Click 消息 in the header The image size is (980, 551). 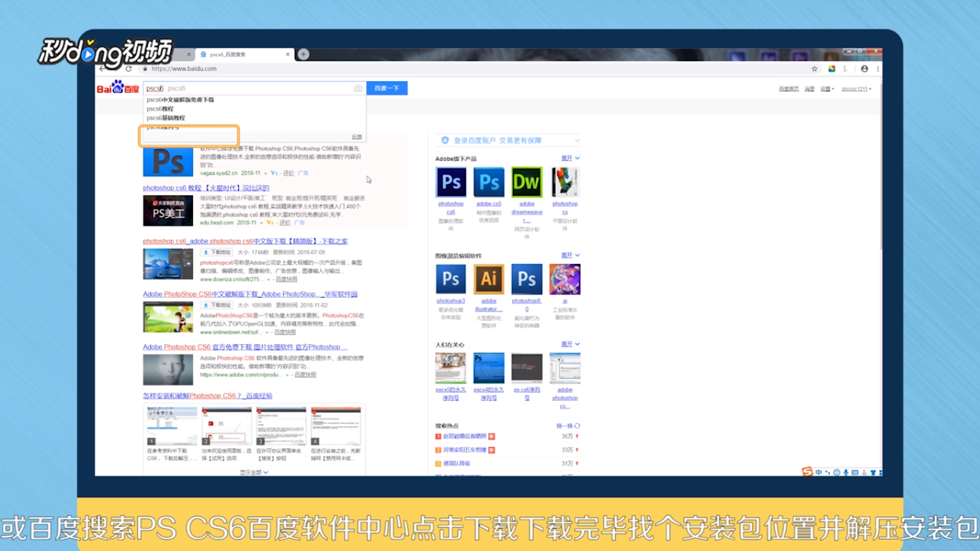click(x=809, y=89)
